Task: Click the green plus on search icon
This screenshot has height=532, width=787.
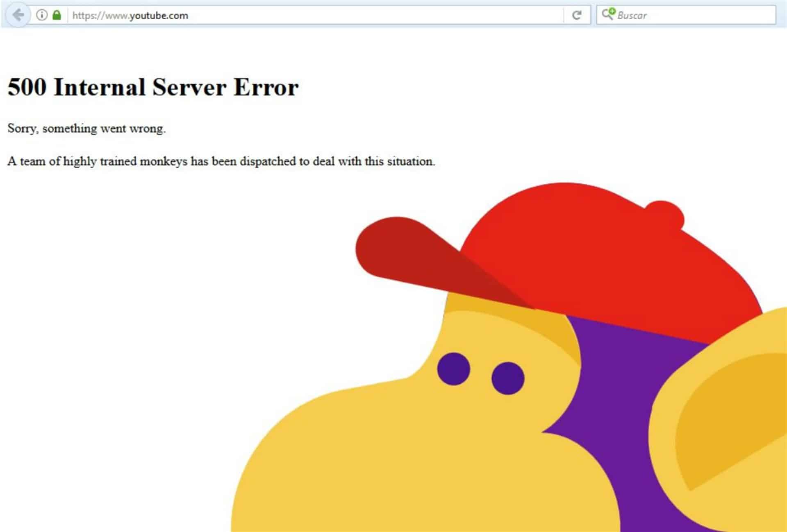Action: click(x=612, y=11)
